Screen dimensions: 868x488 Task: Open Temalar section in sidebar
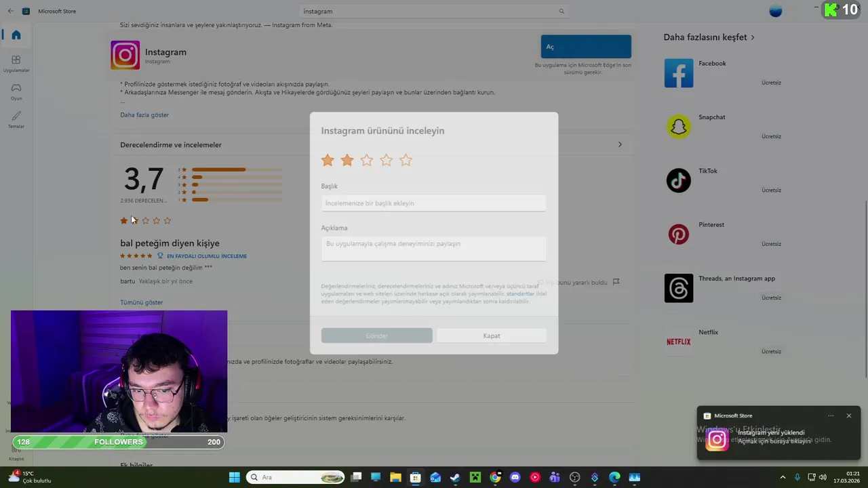[16, 119]
